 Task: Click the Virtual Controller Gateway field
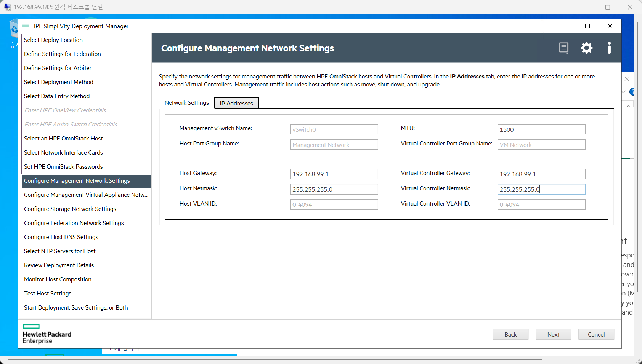coord(541,174)
